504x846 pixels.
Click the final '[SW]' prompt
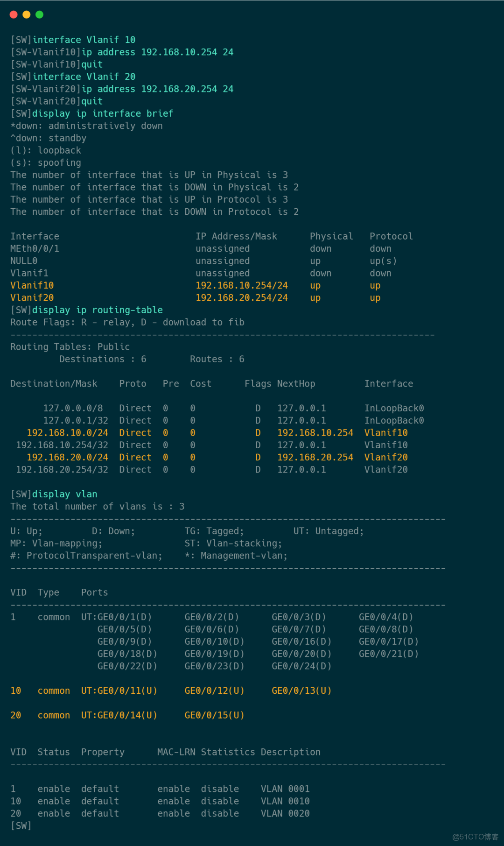[21, 826]
